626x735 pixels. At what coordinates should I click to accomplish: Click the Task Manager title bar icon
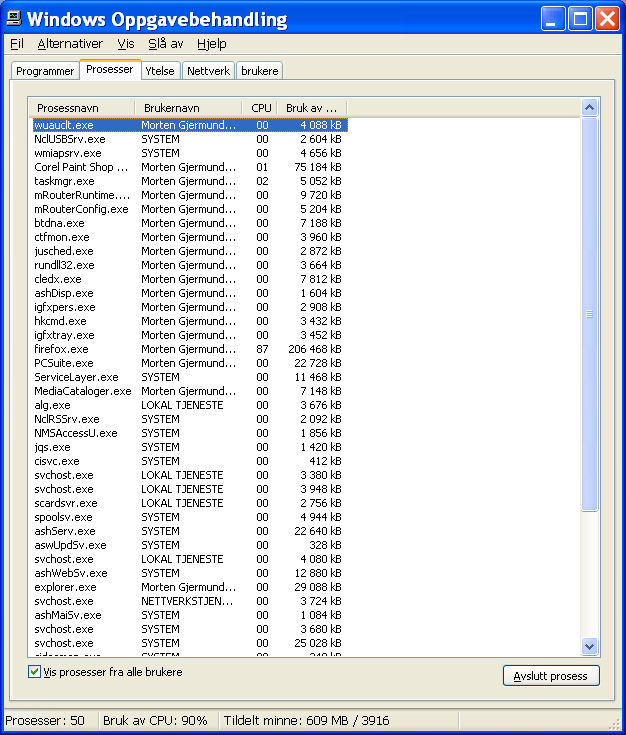coord(13,18)
